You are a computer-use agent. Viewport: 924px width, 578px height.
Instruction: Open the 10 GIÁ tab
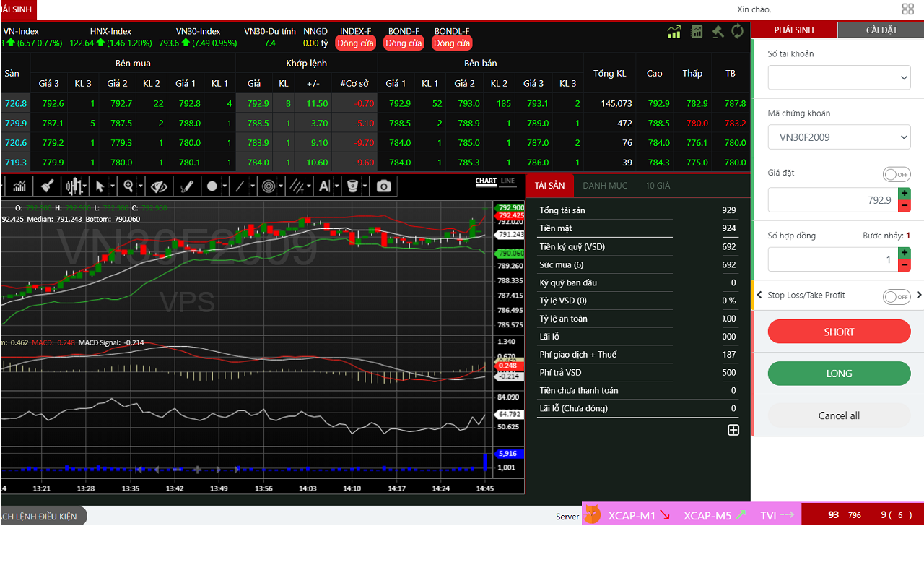658,186
